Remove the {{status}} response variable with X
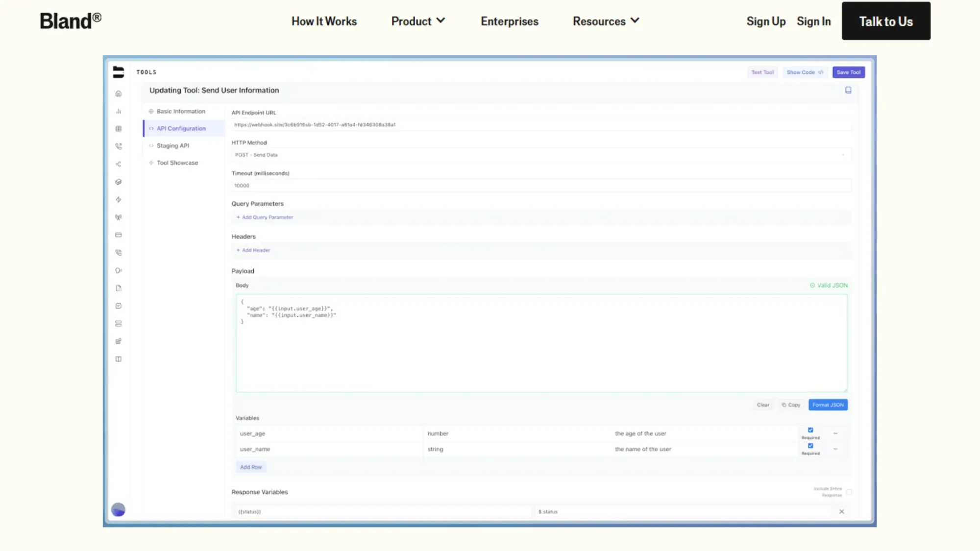The image size is (980, 551). (x=841, y=511)
